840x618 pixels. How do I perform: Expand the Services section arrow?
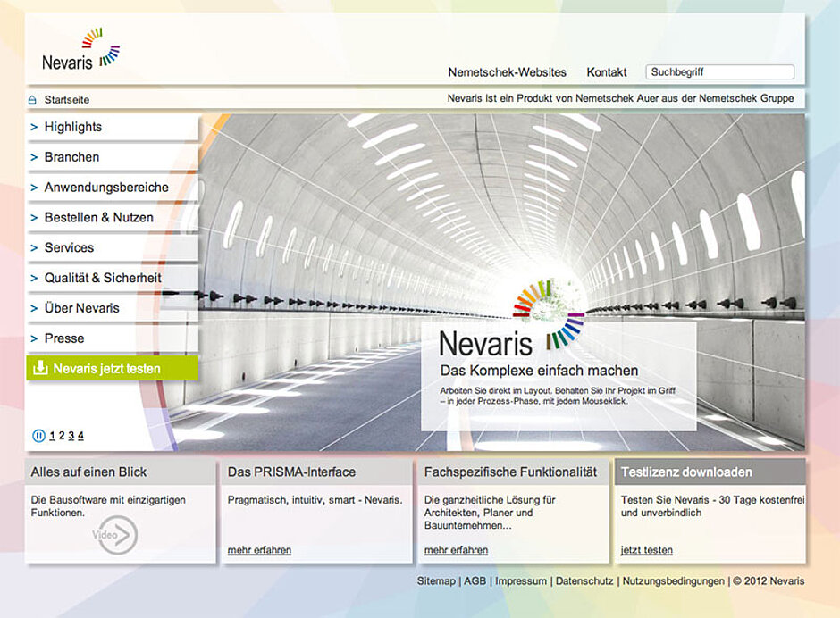(x=34, y=248)
